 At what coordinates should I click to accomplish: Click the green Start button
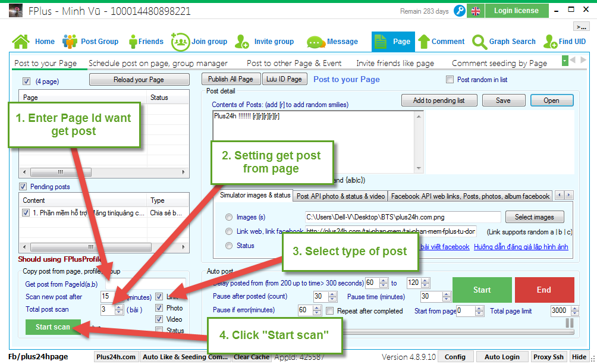point(482,290)
